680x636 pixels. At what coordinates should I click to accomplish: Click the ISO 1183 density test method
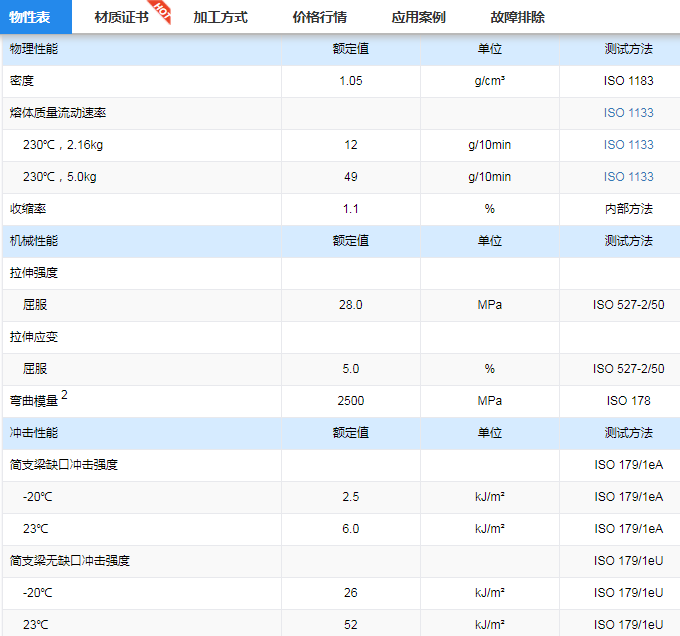(628, 81)
